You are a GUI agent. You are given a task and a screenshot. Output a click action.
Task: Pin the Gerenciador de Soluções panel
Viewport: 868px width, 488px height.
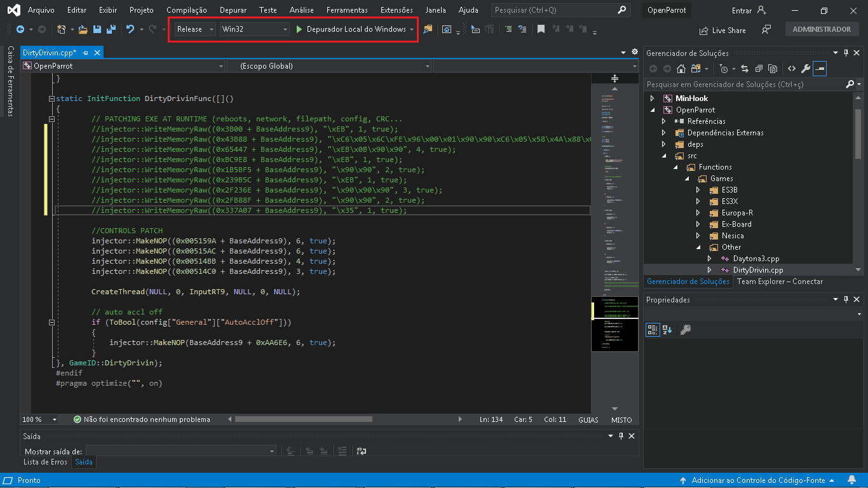[846, 53]
